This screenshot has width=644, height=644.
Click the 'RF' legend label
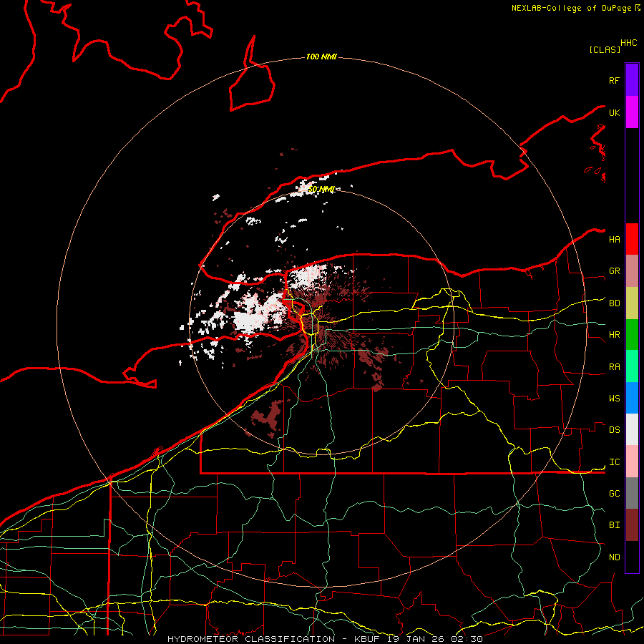coord(614,80)
